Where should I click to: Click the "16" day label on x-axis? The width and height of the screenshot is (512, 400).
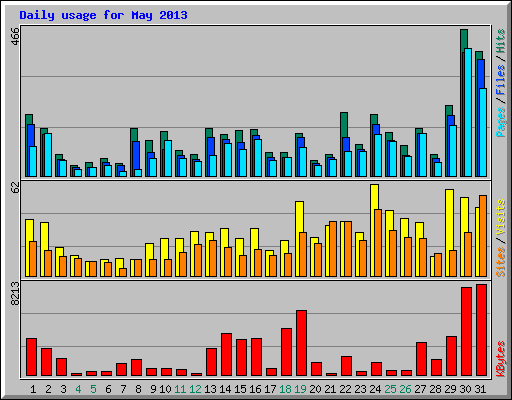pos(255,389)
